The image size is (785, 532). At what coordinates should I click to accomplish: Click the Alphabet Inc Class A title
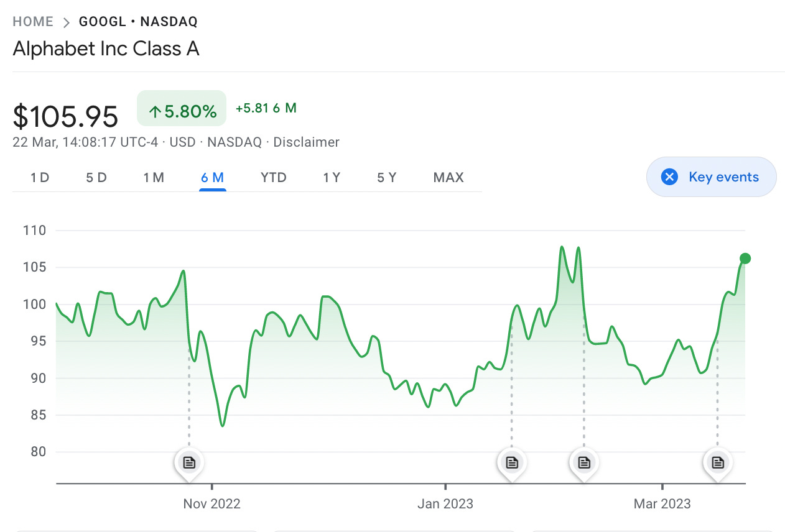[106, 48]
